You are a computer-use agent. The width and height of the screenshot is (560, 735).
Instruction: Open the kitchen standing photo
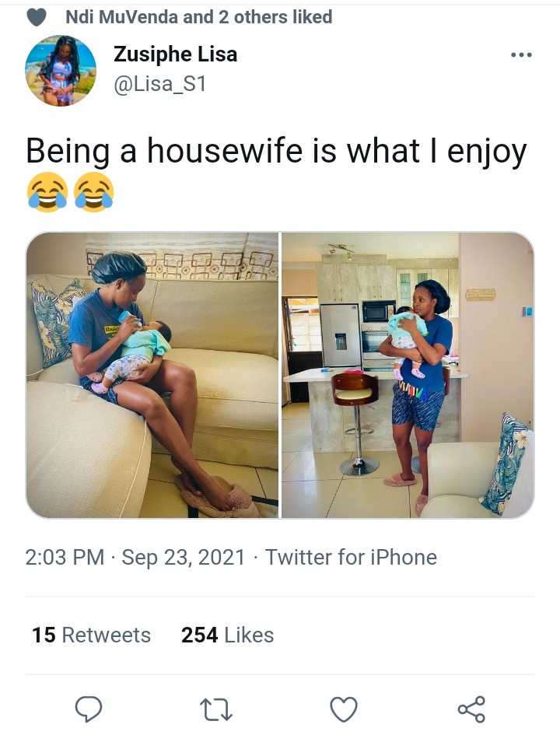click(x=408, y=375)
